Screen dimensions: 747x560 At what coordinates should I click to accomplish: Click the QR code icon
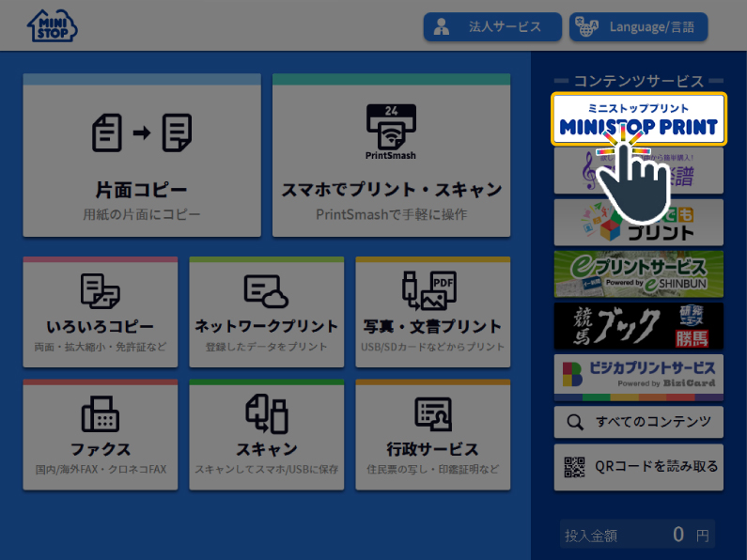pos(574,467)
